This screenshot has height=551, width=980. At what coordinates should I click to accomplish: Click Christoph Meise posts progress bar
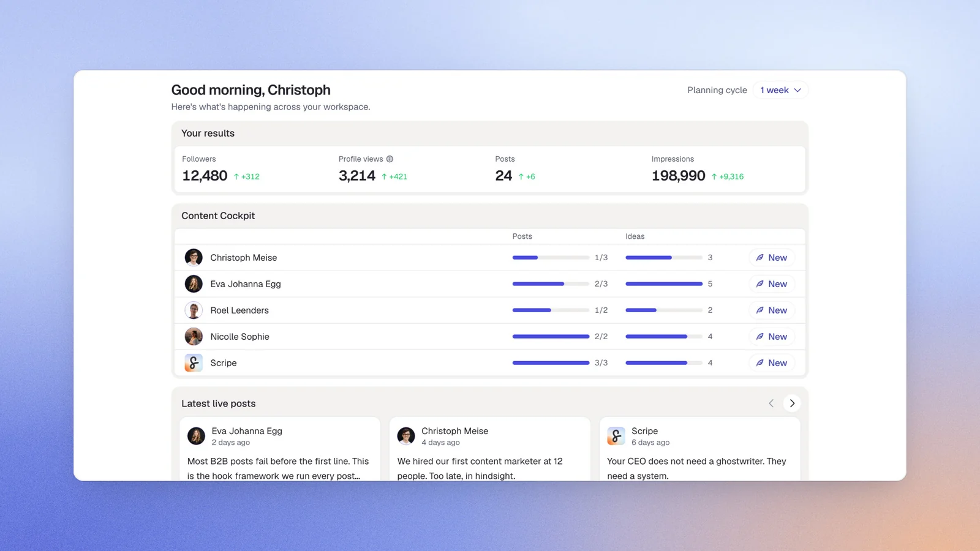point(551,258)
